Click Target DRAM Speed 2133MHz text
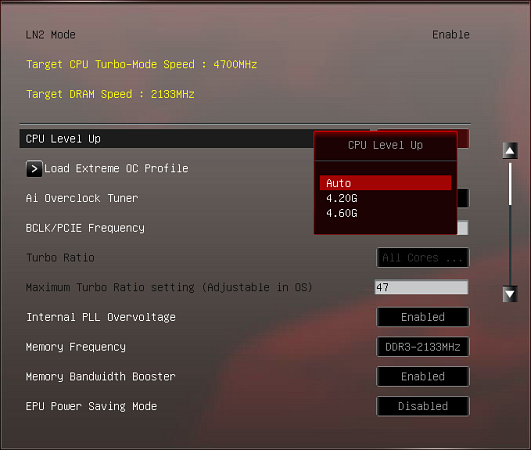This screenshot has width=531, height=450. click(110, 94)
